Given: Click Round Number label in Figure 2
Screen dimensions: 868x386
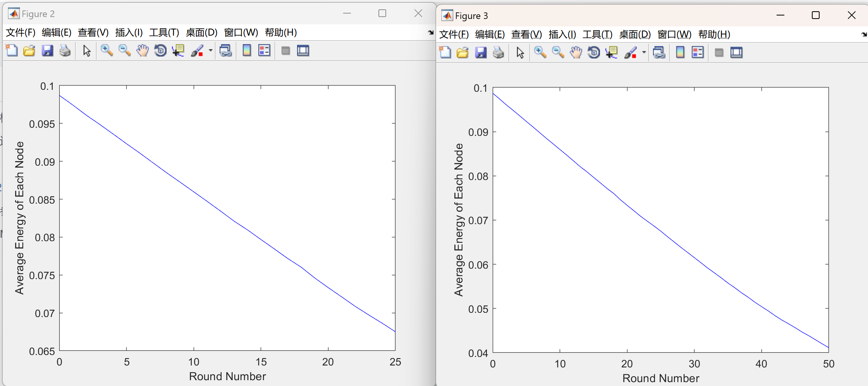Looking at the screenshot, I should pos(227,376).
